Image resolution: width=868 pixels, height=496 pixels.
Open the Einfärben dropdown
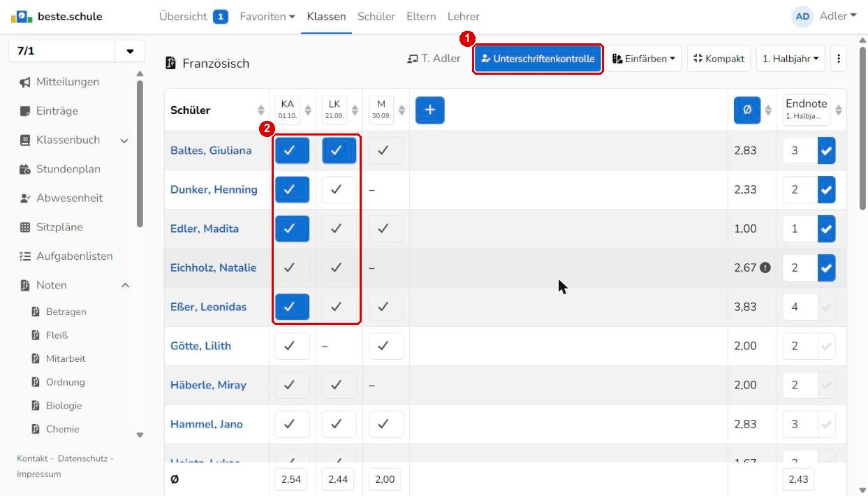(x=644, y=59)
